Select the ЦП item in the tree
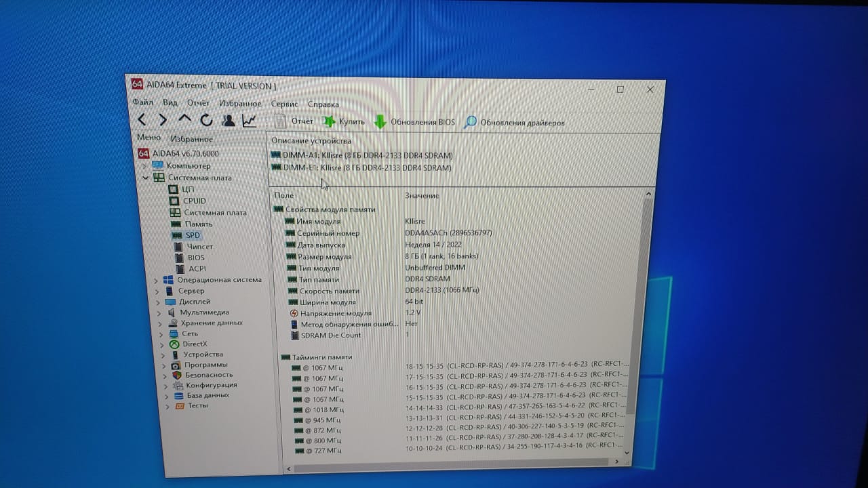Viewport: 868px width, 488px height. pyautogui.click(x=181, y=189)
